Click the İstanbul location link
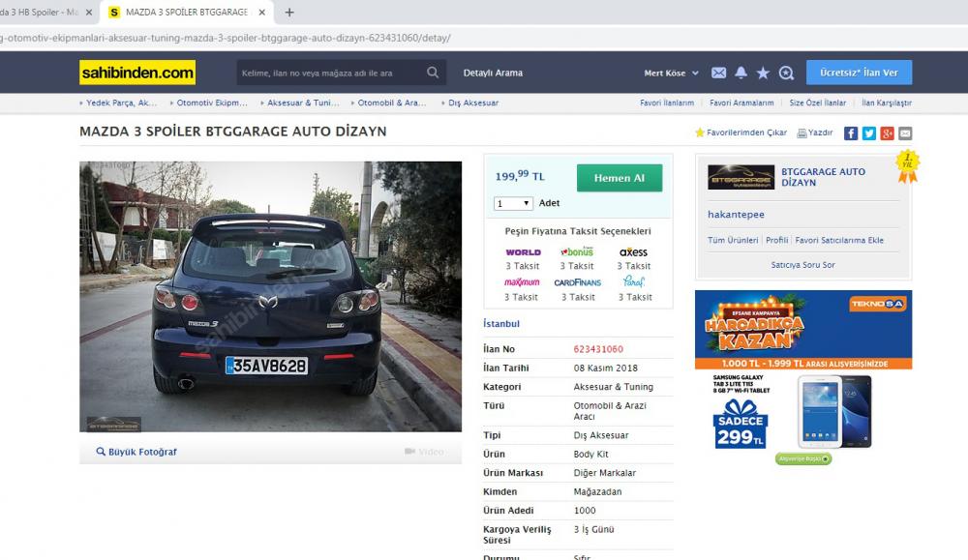The height and width of the screenshot is (560, 968). [x=501, y=323]
